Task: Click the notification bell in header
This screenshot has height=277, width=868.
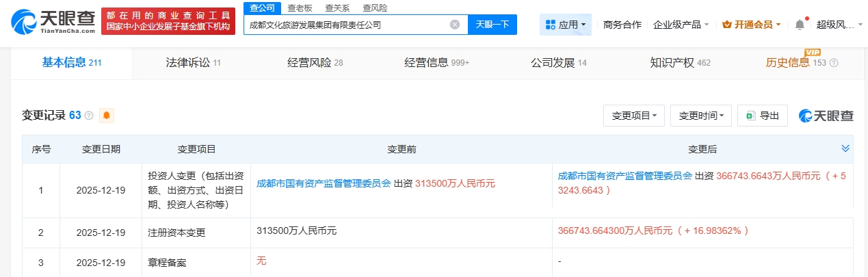Action: 800,25
